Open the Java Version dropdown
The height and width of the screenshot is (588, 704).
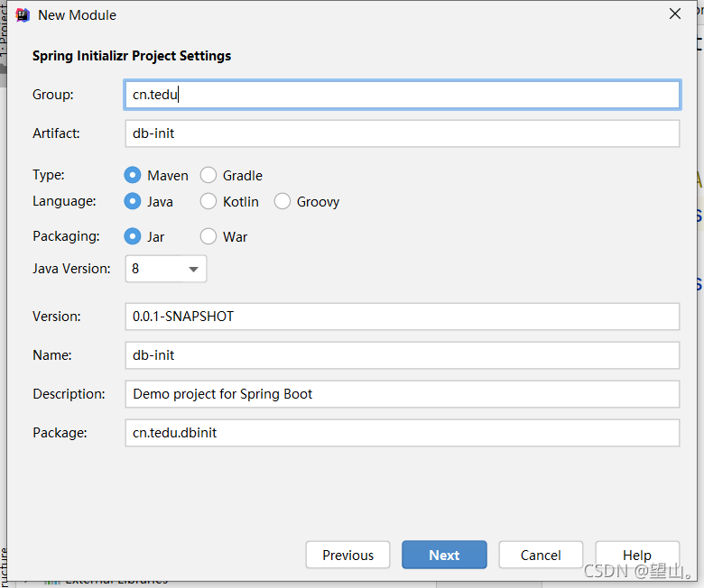tap(166, 269)
